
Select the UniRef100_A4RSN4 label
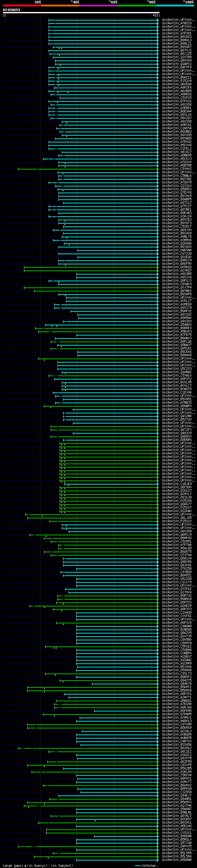[177, 250]
